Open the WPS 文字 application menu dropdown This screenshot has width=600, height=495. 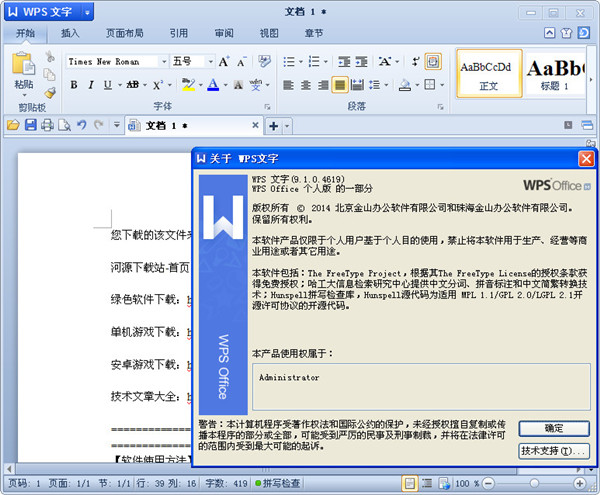pyautogui.click(x=89, y=13)
